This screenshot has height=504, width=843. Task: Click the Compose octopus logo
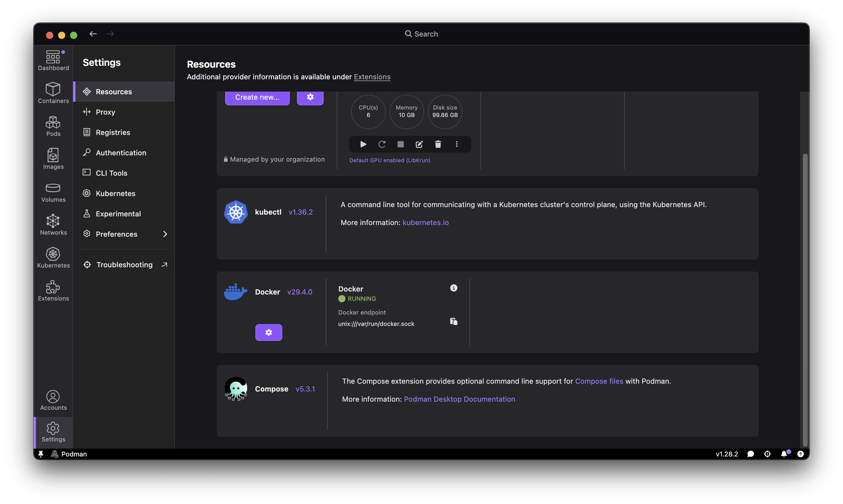tap(236, 388)
